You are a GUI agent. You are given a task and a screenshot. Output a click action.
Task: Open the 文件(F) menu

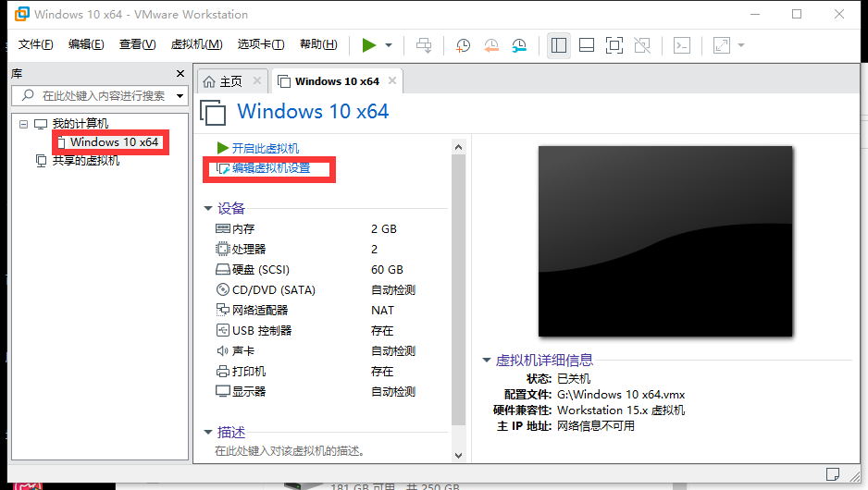pyautogui.click(x=35, y=44)
